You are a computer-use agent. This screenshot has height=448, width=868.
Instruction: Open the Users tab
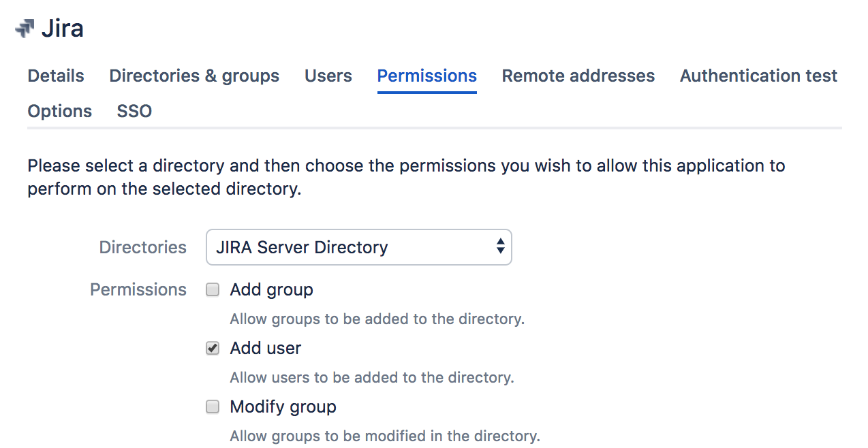328,76
